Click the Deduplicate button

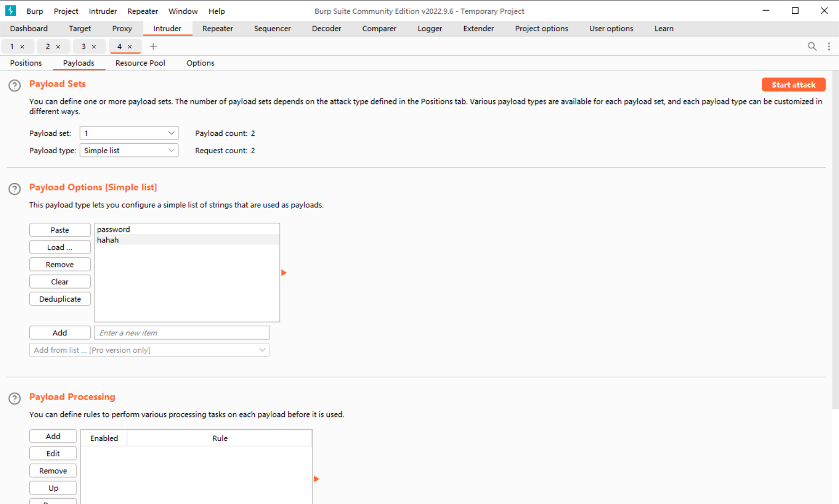[x=60, y=299]
